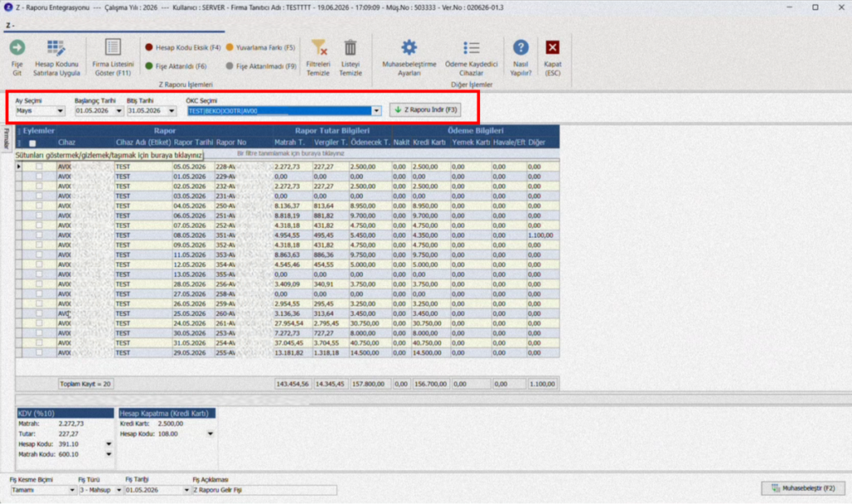Check the row dated 29.05.2026
This screenshot has width=852, height=504.
[39, 353]
